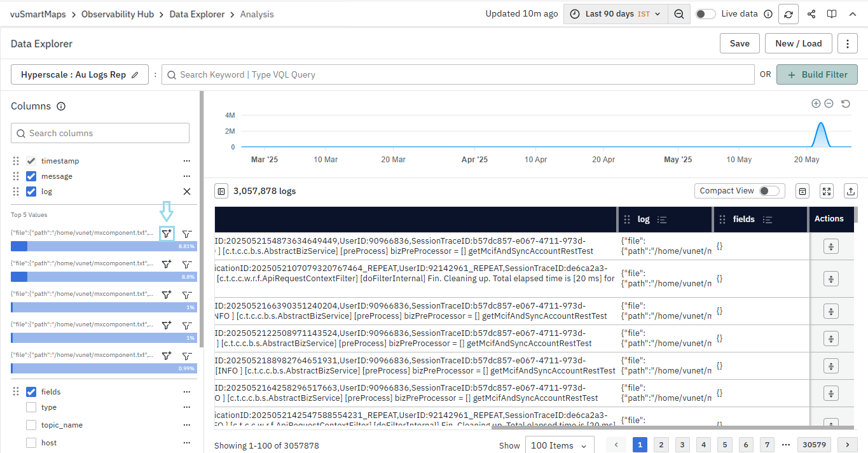Image resolution: width=868 pixels, height=453 pixels.
Task: Click the share icon in top bar
Action: (x=811, y=14)
